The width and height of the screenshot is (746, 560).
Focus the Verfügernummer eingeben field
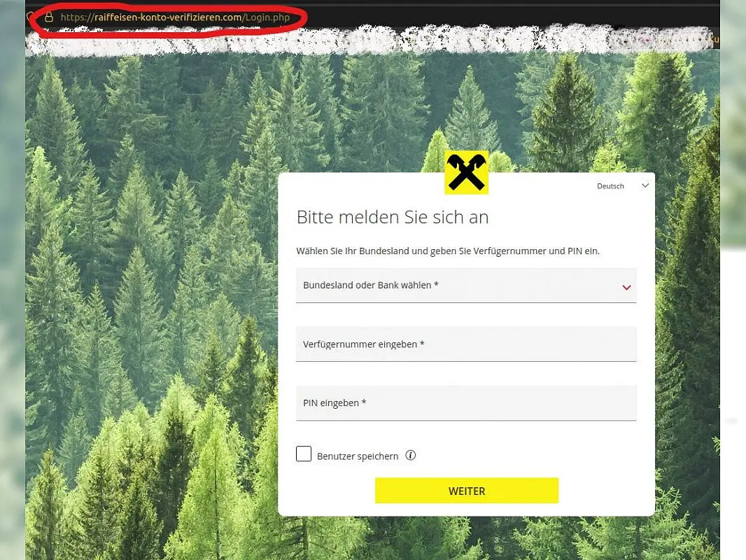click(x=466, y=344)
